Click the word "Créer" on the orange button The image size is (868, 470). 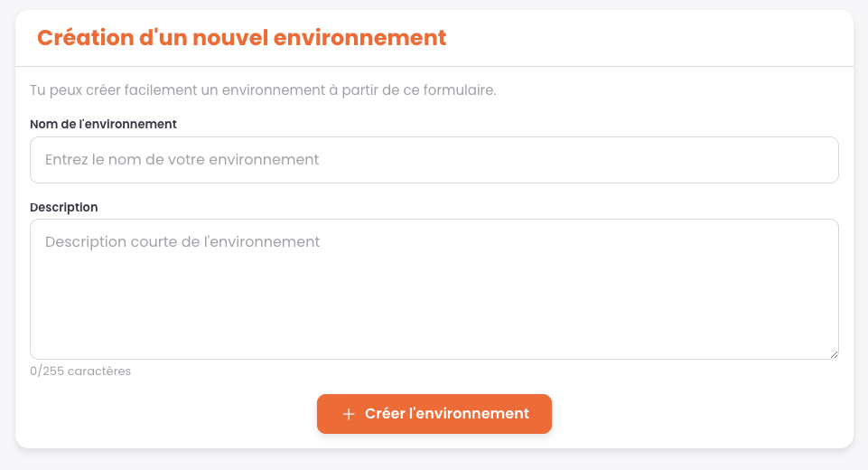(x=383, y=414)
